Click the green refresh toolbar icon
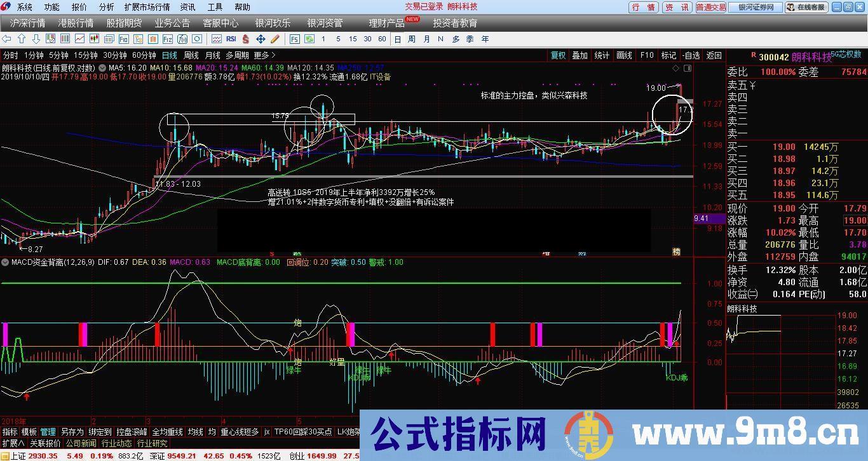Viewport: 868px width, 461px height. (x=309, y=39)
